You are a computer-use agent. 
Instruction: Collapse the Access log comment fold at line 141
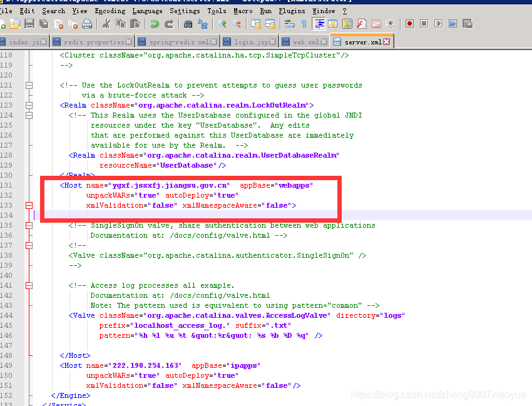click(x=29, y=285)
